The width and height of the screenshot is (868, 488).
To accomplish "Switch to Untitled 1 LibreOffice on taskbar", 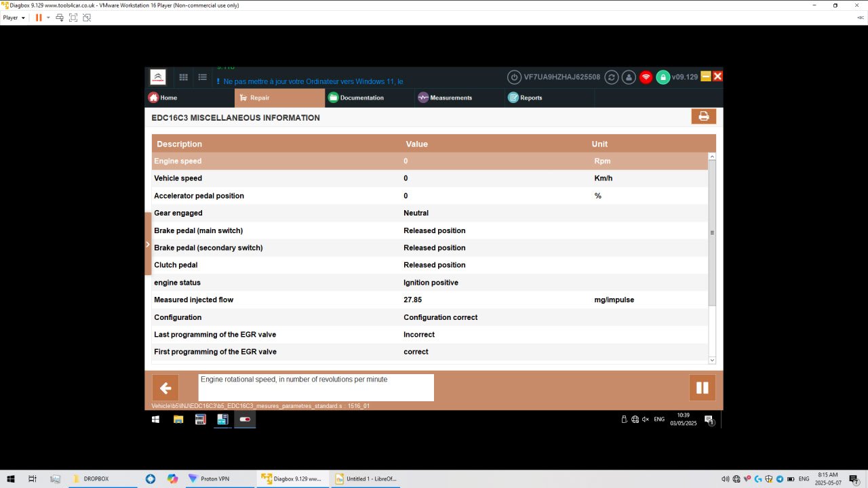I will tap(366, 479).
